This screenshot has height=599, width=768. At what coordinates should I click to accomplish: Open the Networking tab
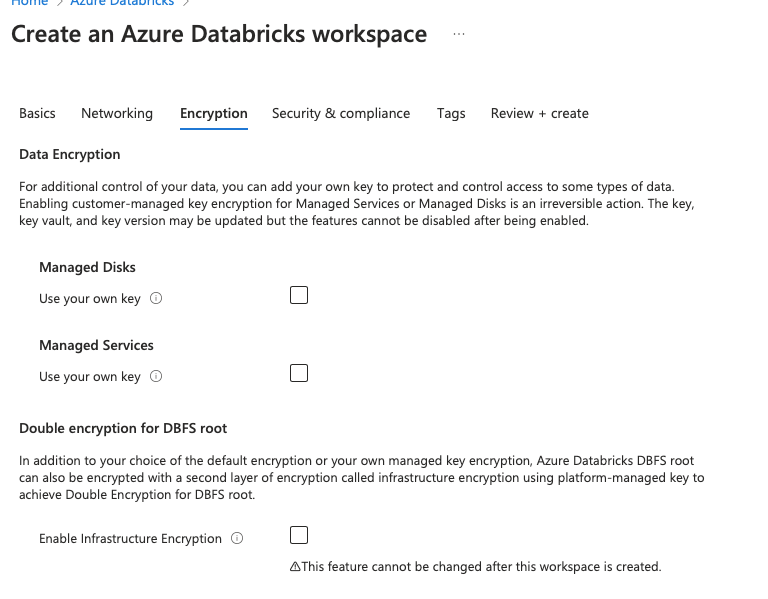(x=117, y=113)
